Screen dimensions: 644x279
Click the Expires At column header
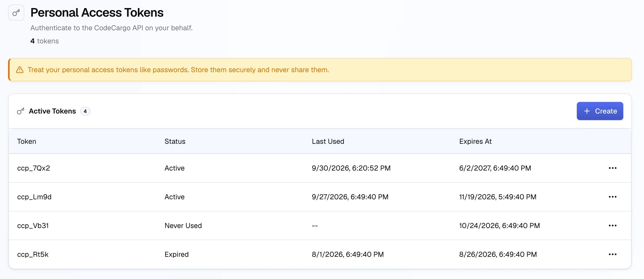(475, 142)
